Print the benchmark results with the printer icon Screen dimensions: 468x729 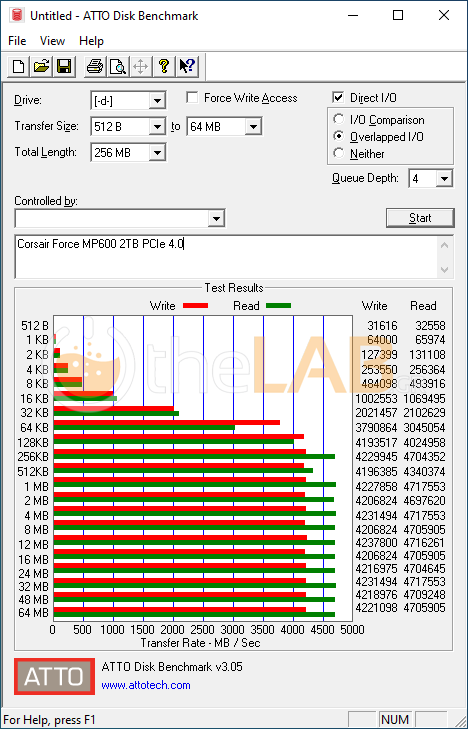coord(95,66)
